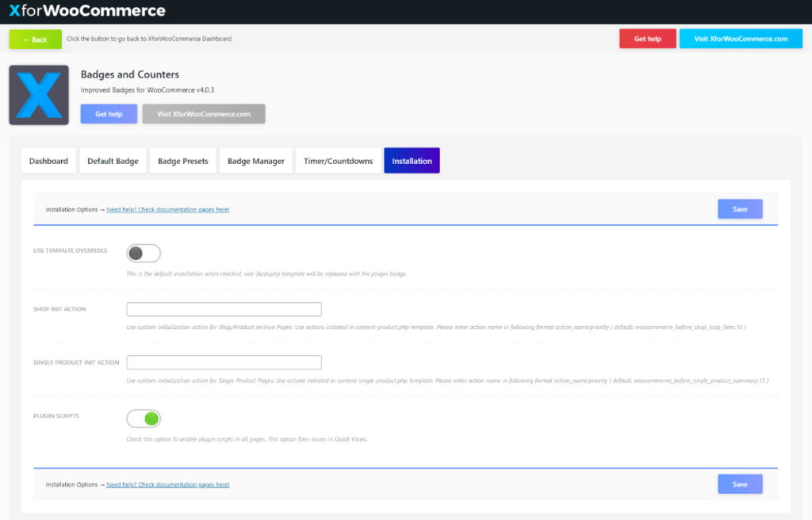Click the SHOP INIT ACTION label

59,309
